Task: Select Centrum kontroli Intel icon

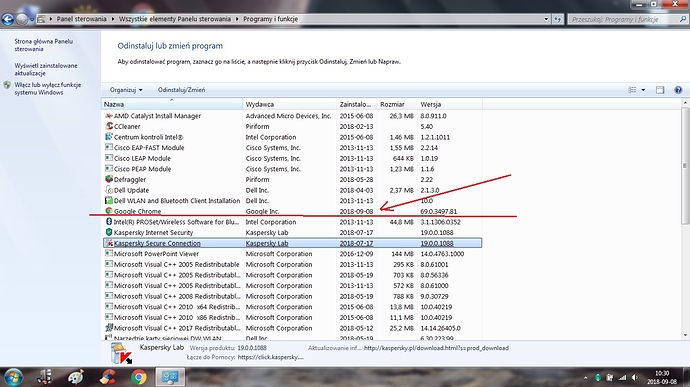Action: 109,137
